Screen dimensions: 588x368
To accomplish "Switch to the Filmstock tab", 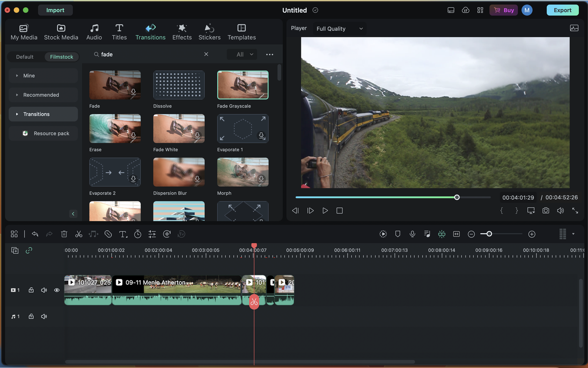I will [x=62, y=57].
